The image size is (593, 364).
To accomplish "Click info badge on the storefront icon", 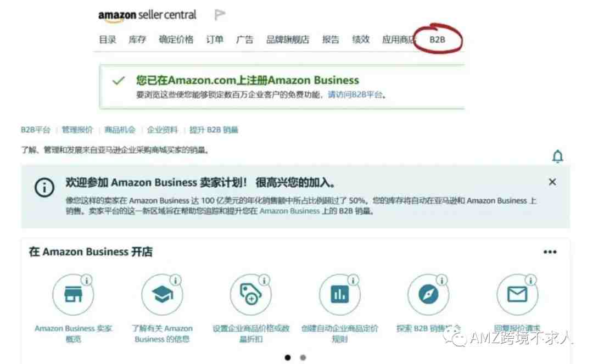I will (87, 281).
